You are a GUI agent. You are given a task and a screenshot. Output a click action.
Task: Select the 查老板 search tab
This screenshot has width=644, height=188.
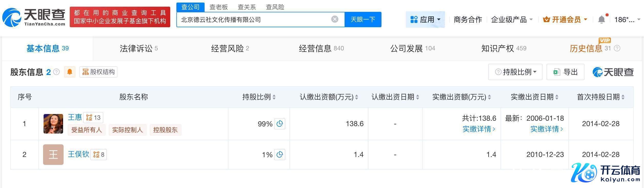(x=218, y=7)
